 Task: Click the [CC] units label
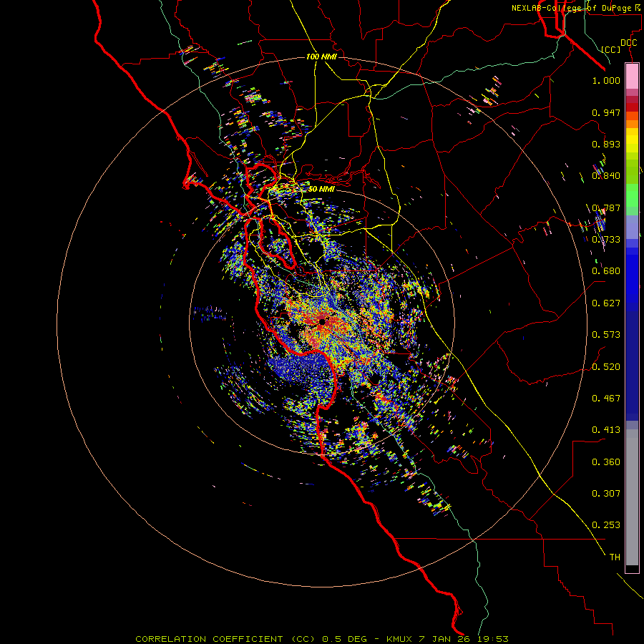[610, 49]
